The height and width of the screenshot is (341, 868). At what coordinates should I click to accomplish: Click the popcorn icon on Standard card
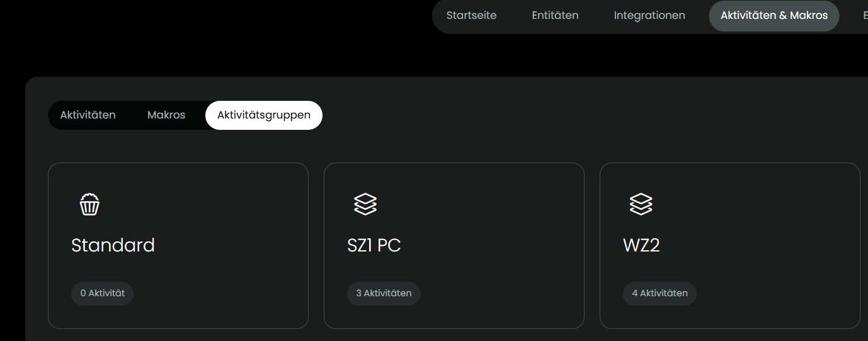(x=89, y=204)
